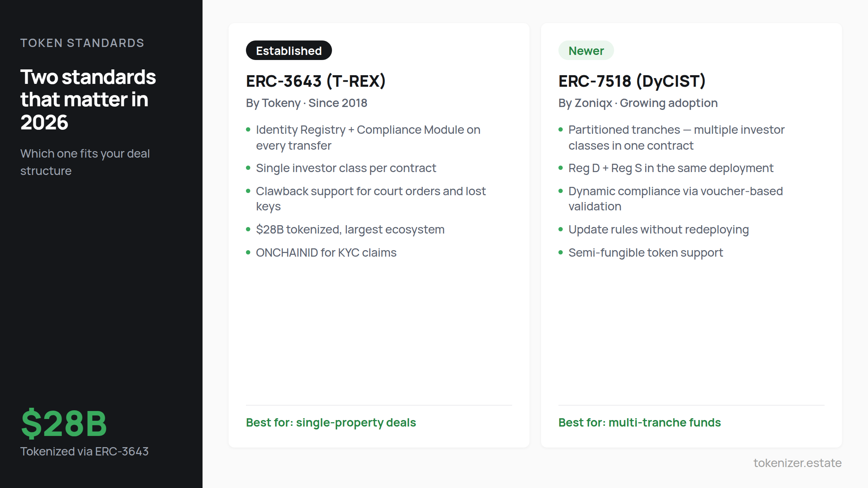Click the green bullet beside "Semi-fungible token support"
The image size is (868, 488).
pos(561,253)
